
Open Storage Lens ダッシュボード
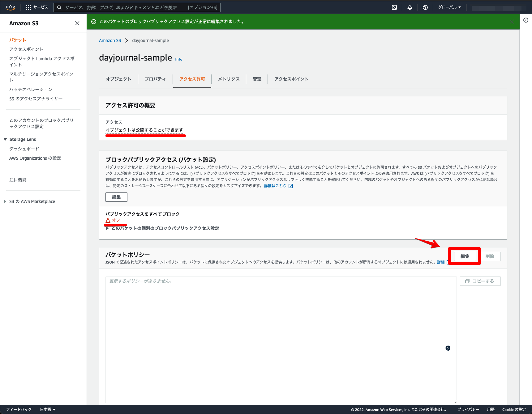(x=24, y=149)
